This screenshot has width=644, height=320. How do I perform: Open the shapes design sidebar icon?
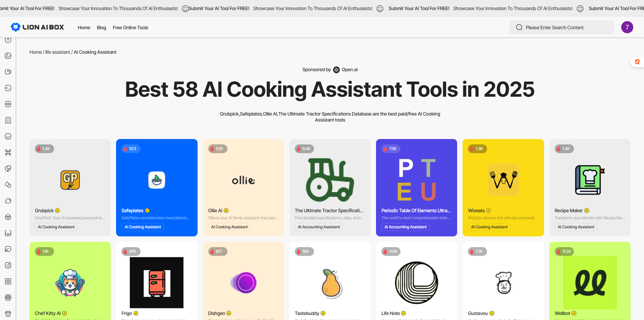pyautogui.click(x=8, y=185)
